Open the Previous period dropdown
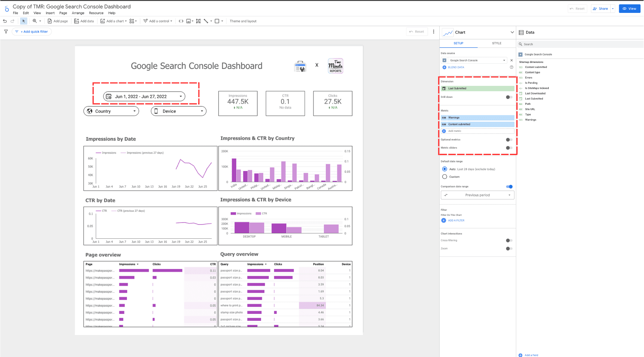 [477, 195]
